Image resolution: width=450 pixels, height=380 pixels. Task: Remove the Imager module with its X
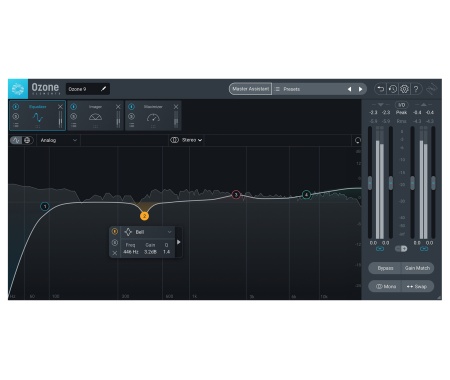tap(118, 107)
